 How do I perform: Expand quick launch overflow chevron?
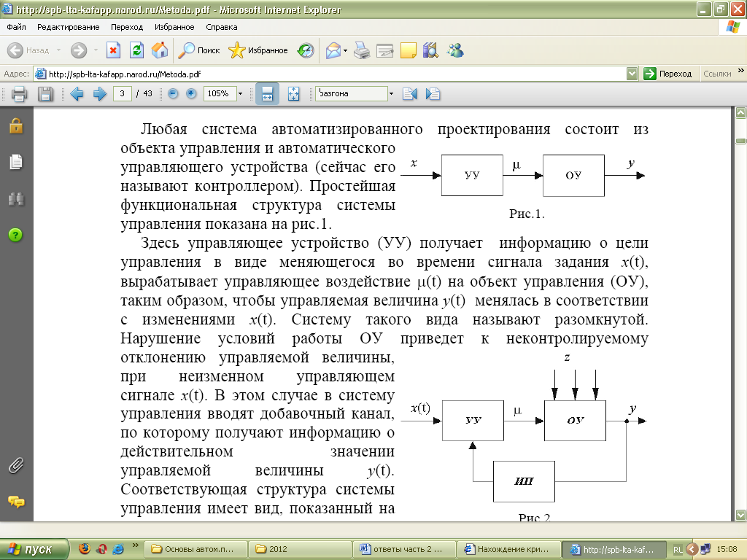(x=135, y=545)
